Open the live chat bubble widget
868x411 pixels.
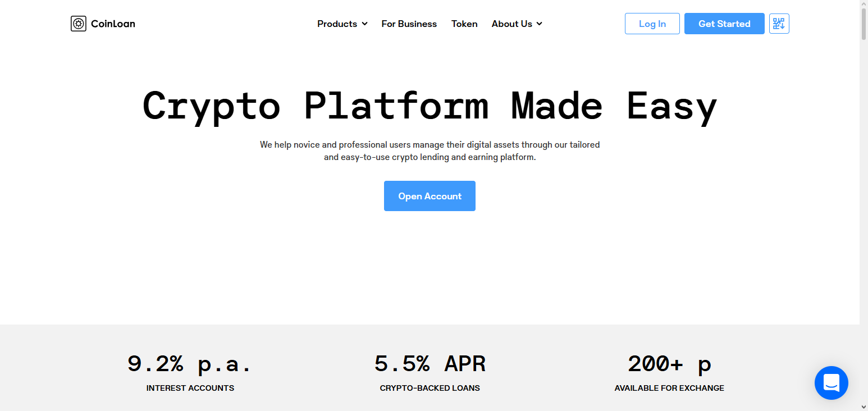point(832,383)
